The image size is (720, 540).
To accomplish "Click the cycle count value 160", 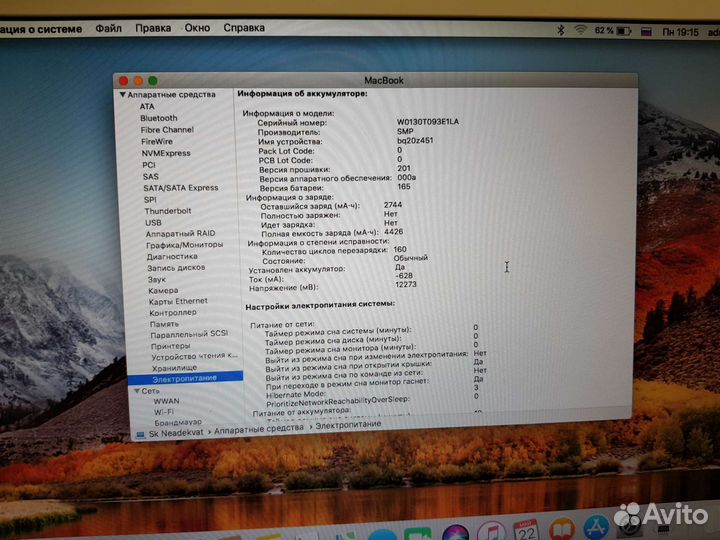I will 400,249.
